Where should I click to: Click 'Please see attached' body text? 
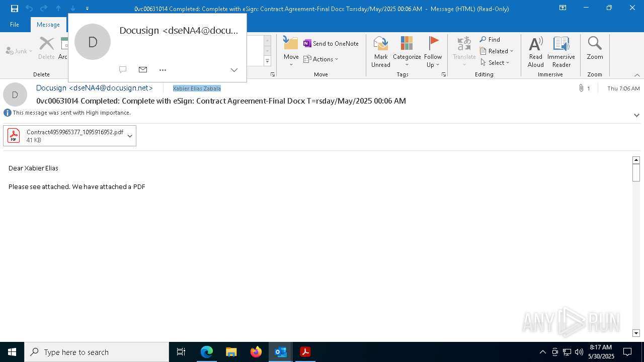(77, 187)
